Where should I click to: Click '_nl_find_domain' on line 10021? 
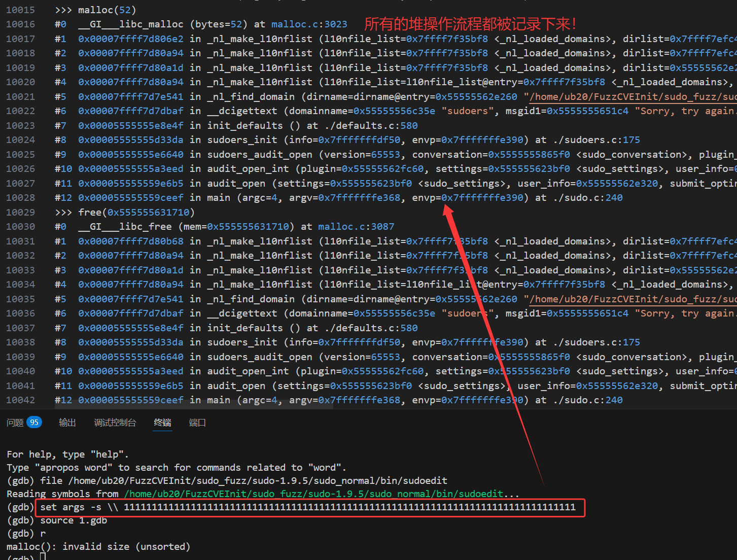click(251, 96)
